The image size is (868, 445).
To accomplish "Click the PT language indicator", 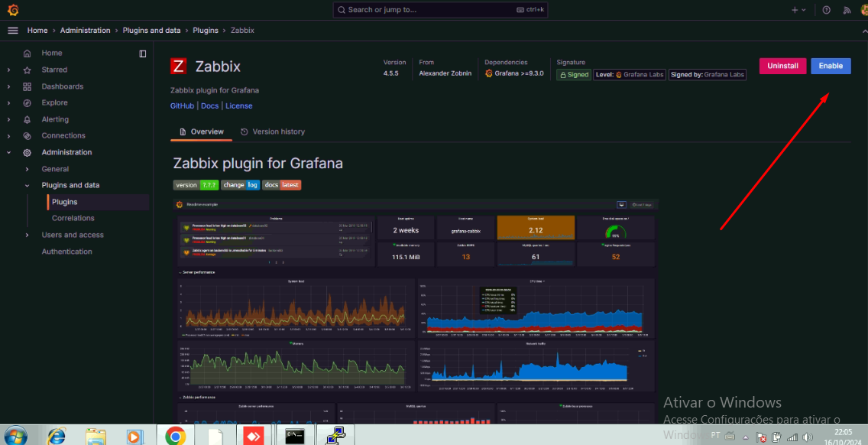I will tap(715, 434).
